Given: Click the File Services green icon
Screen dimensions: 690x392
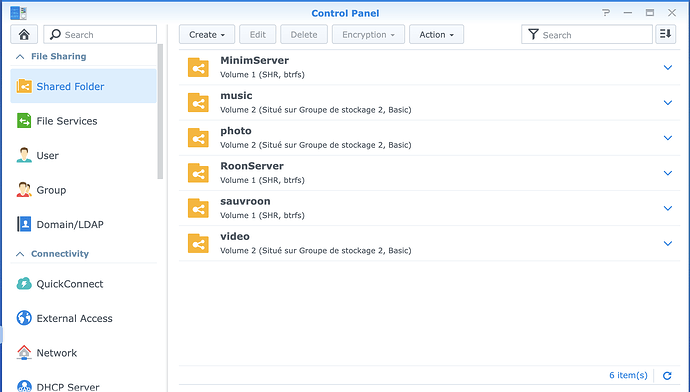Looking at the screenshot, I should [x=24, y=121].
